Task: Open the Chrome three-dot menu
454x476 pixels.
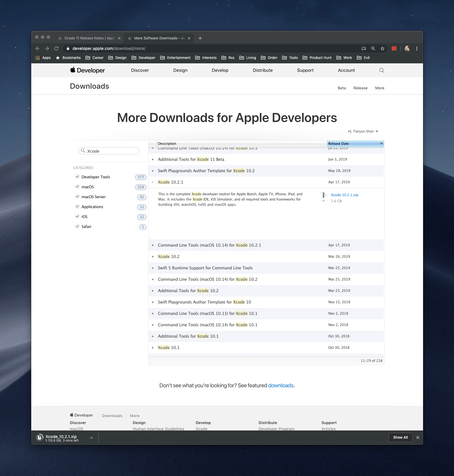Action: (x=417, y=48)
